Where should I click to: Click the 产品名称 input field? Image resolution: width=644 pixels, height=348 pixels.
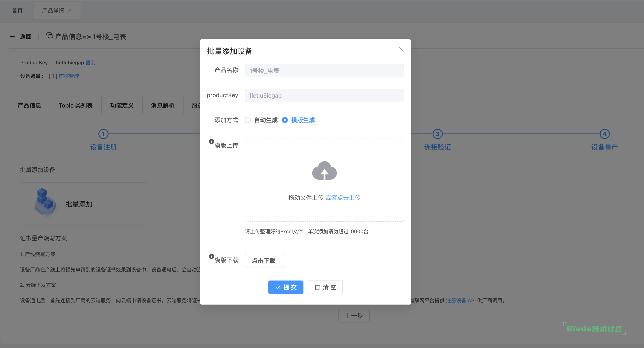[324, 71]
